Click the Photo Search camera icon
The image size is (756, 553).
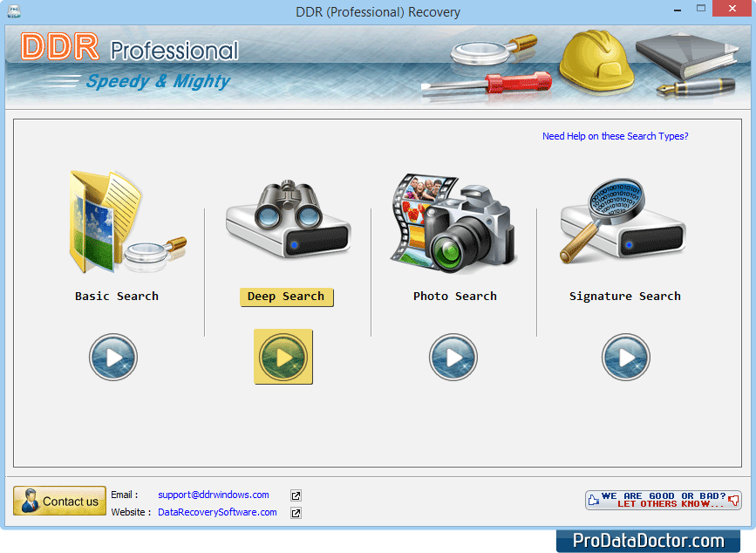(x=453, y=223)
